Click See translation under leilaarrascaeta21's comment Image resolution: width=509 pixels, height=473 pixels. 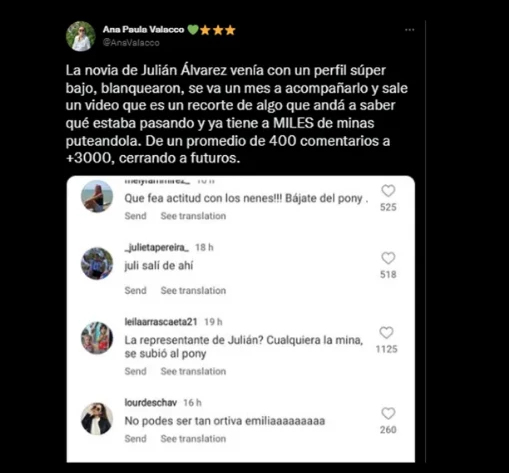(193, 371)
